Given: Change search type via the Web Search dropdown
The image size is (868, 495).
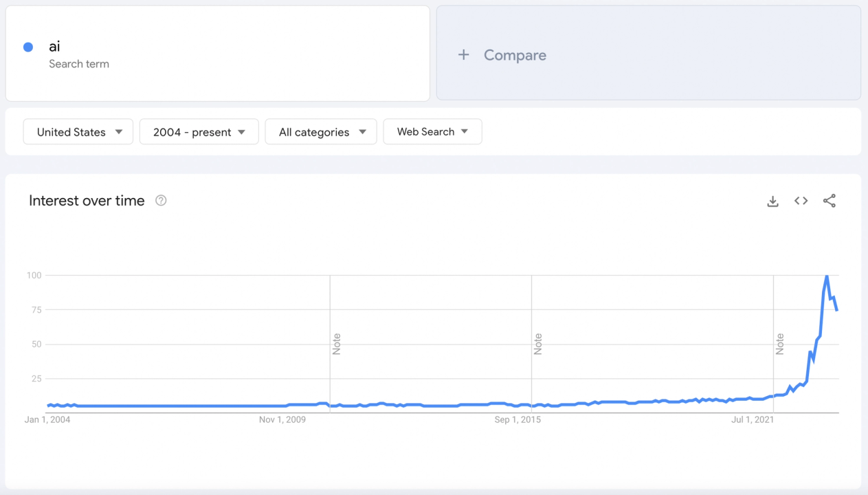Looking at the screenshot, I should (432, 131).
